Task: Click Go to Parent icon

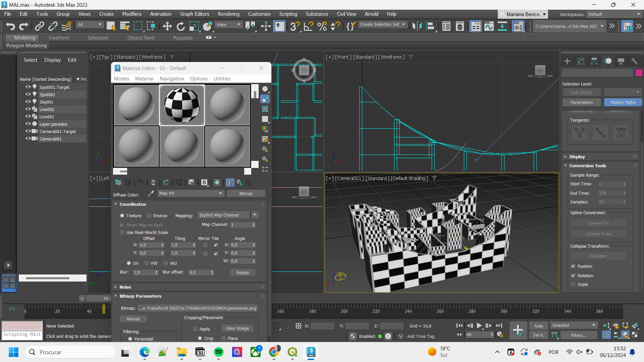Action: tap(239, 182)
